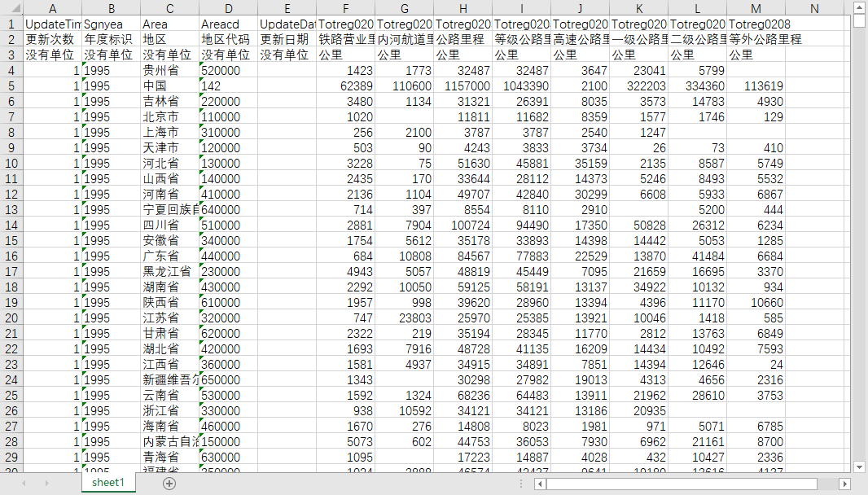Select cell containing 北京市

[170, 116]
